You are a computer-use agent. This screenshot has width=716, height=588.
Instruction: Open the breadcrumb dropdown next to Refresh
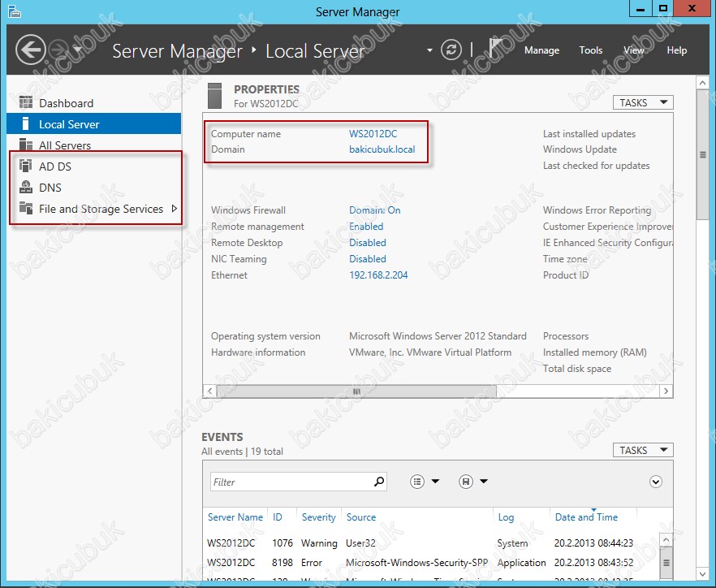[429, 50]
